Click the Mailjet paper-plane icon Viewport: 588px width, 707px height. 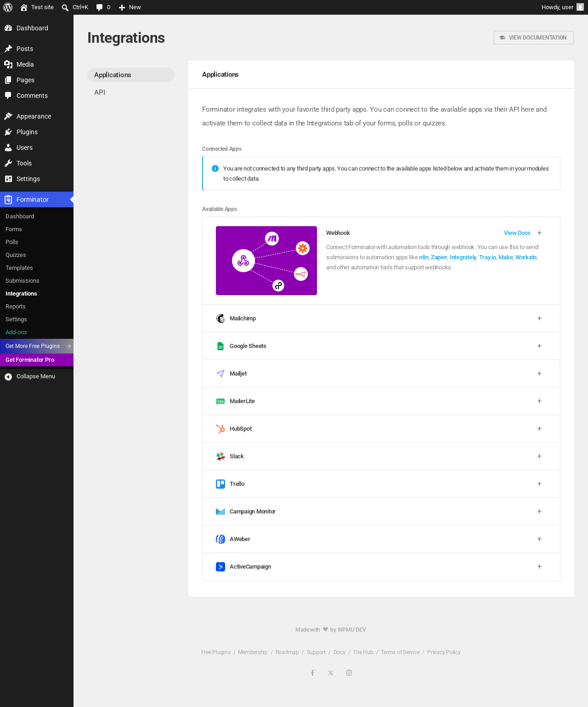pyautogui.click(x=220, y=374)
